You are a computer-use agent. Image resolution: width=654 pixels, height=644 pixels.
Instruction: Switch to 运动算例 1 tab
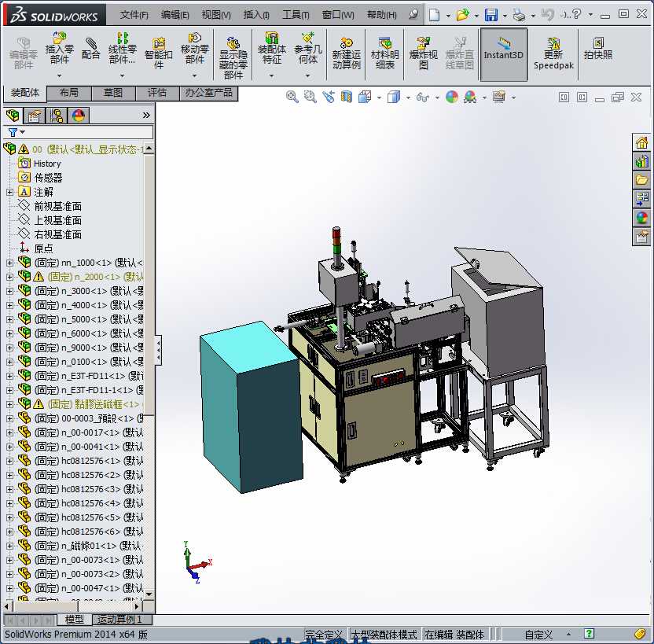pos(120,620)
